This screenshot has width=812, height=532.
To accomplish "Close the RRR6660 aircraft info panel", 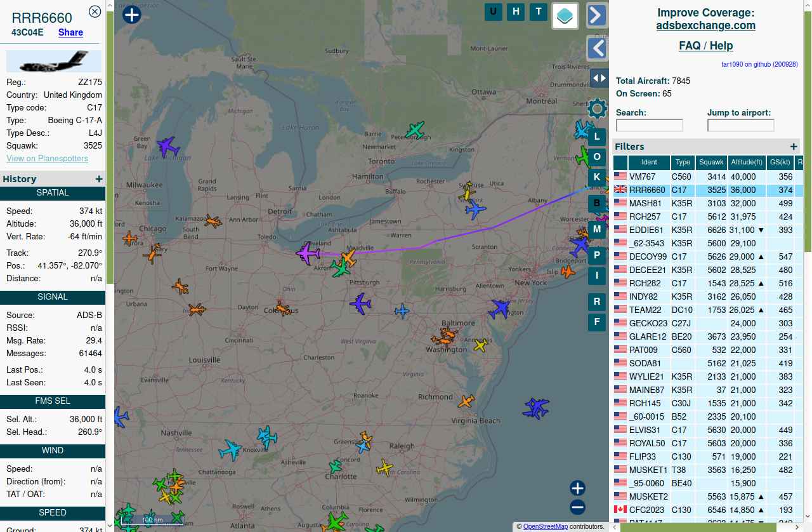I will coord(95,11).
